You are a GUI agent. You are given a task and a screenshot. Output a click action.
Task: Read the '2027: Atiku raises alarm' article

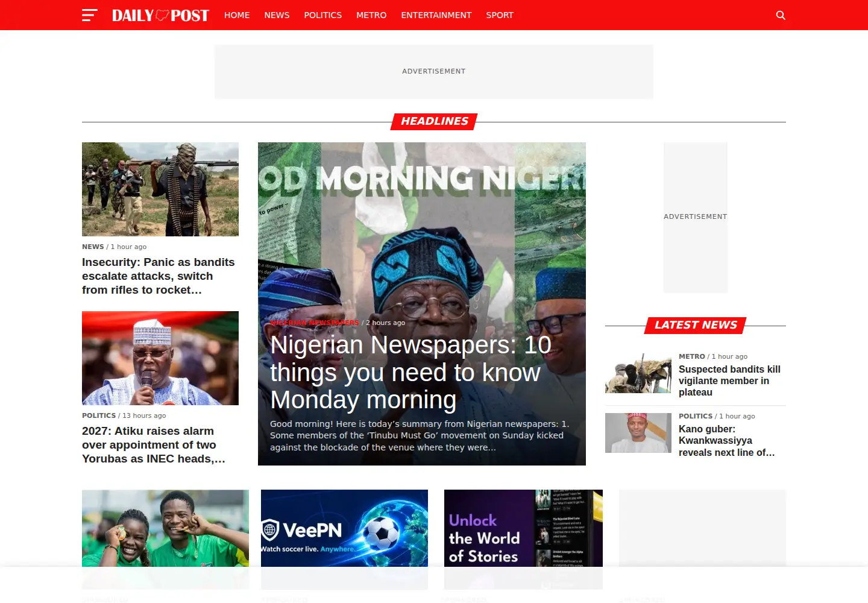(154, 445)
